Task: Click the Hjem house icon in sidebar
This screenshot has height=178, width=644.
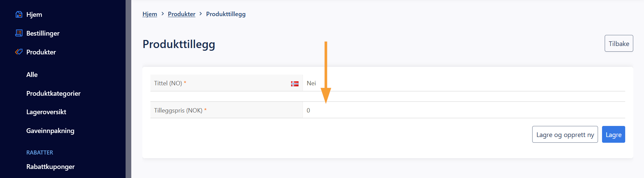Action: [19, 14]
